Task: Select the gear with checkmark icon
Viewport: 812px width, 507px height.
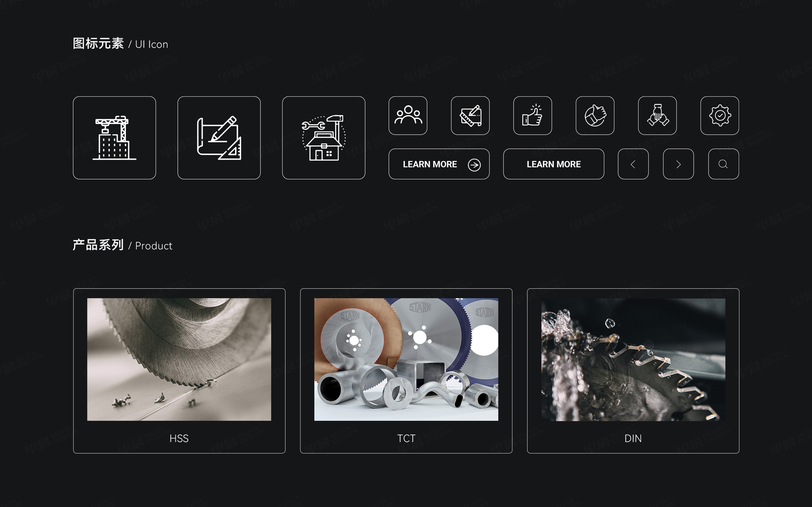Action: 719,116
